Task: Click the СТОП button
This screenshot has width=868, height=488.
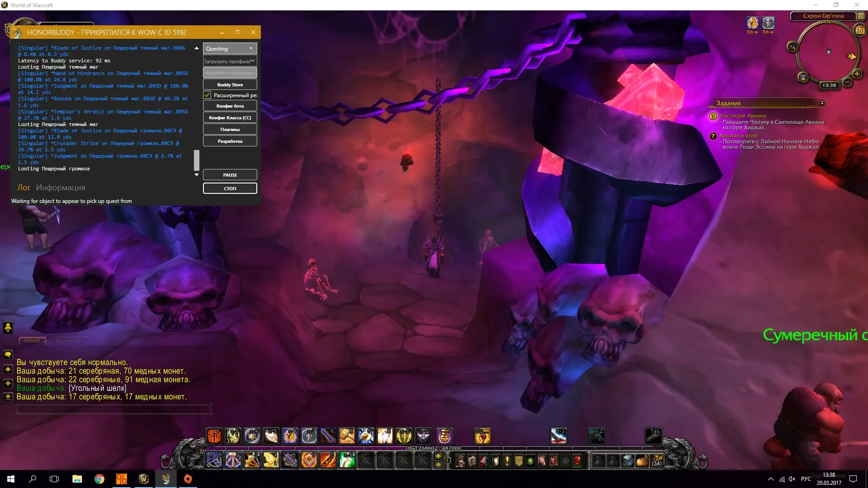Action: (x=230, y=188)
